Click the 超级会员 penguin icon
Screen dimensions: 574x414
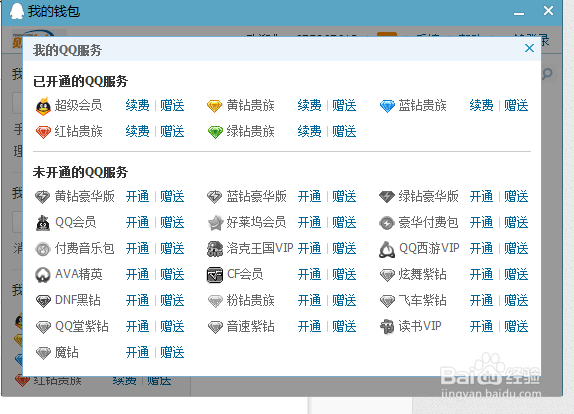(x=43, y=106)
